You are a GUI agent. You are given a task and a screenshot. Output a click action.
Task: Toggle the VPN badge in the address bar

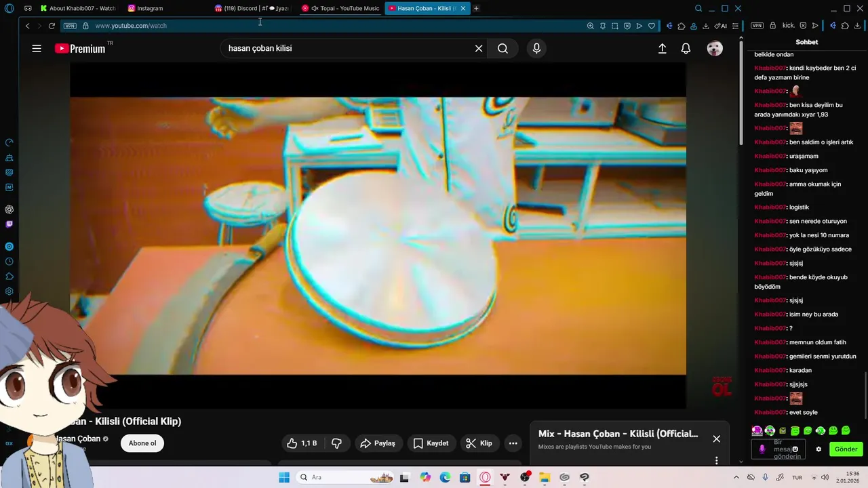(70, 26)
